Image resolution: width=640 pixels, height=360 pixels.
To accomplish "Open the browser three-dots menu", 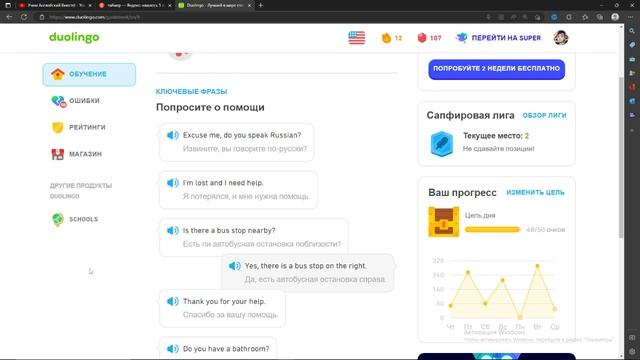I will (x=631, y=17).
